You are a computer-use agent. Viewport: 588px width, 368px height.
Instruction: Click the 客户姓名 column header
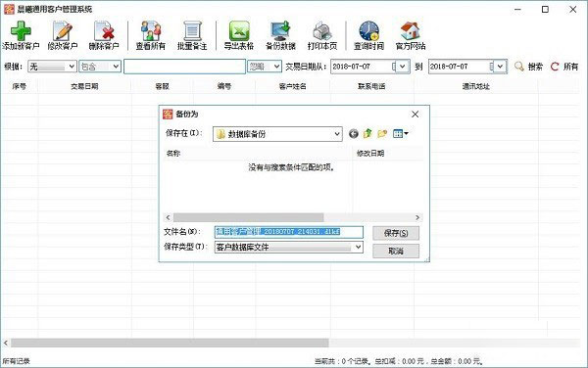pyautogui.click(x=292, y=86)
